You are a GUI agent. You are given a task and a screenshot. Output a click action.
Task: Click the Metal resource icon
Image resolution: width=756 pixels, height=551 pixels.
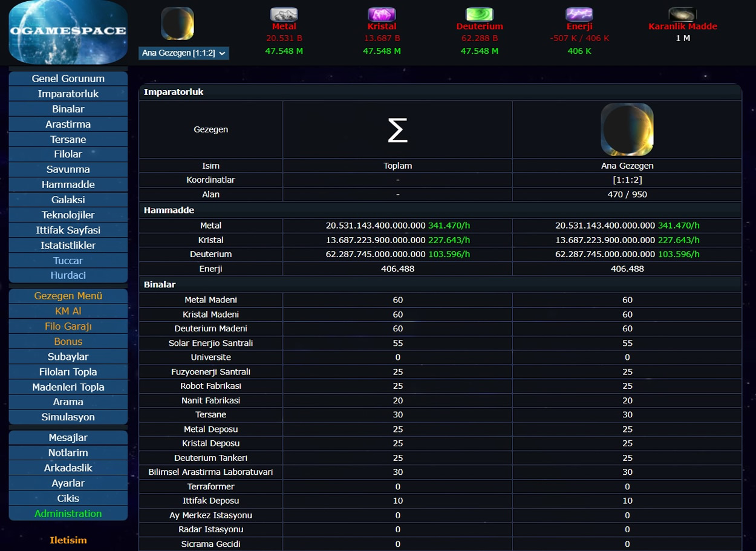point(284,15)
